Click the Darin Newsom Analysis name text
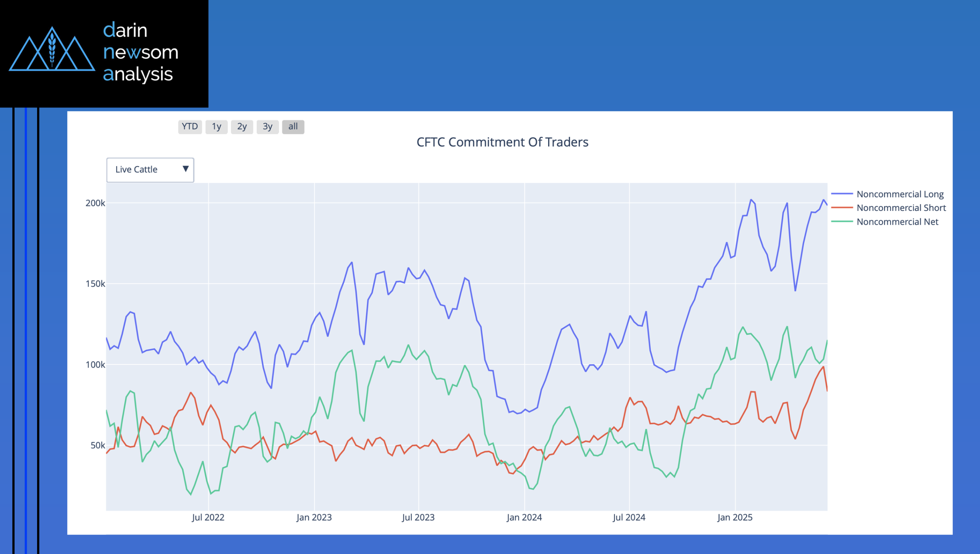Viewport: 980px width, 554px height. [x=140, y=52]
